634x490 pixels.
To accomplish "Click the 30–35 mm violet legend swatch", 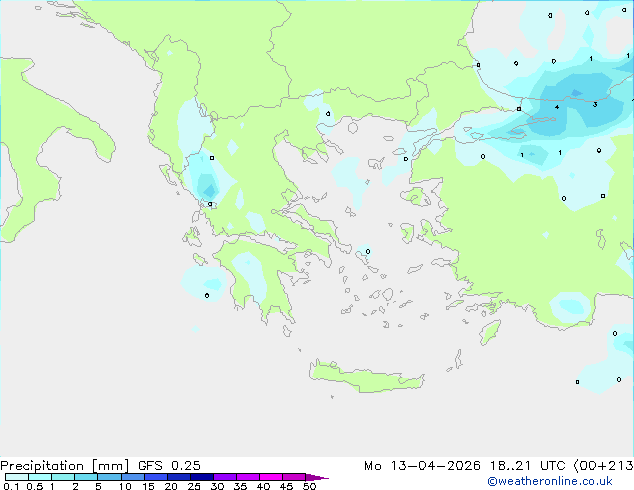I will click(225, 477).
